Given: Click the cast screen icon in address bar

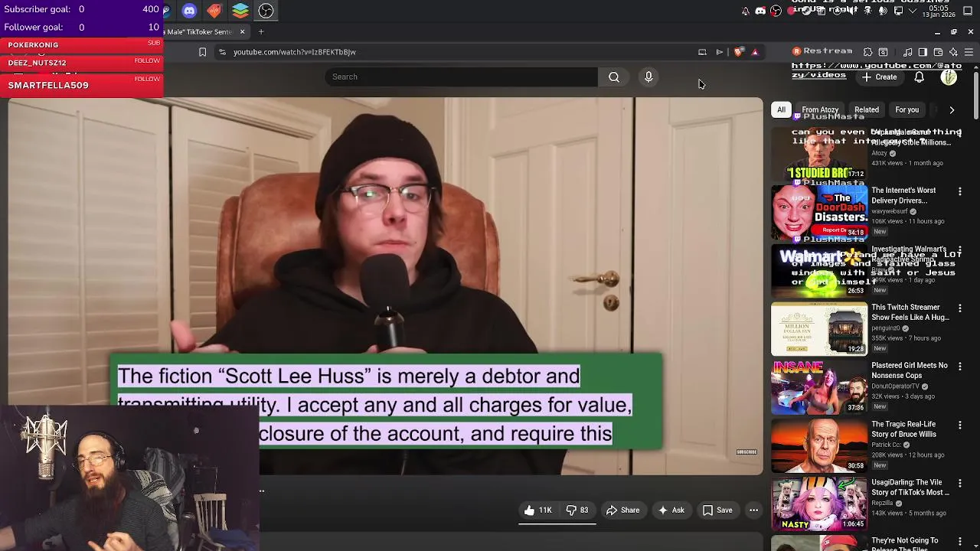Looking at the screenshot, I should 702,52.
